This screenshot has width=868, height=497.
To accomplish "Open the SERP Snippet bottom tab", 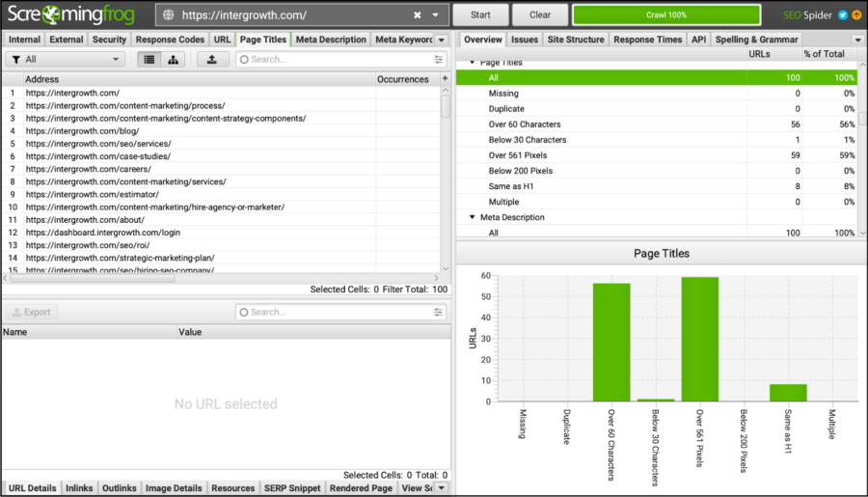I will pyautogui.click(x=292, y=488).
